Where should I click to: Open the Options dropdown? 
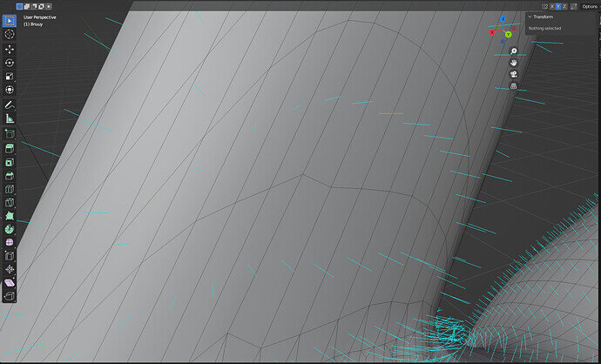tap(590, 6)
